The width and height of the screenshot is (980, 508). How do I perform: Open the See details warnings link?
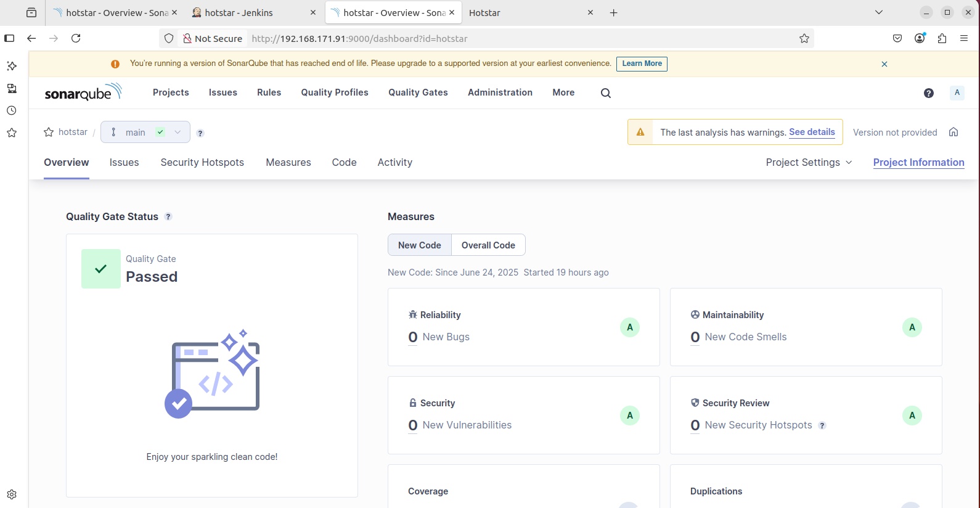[x=812, y=132]
